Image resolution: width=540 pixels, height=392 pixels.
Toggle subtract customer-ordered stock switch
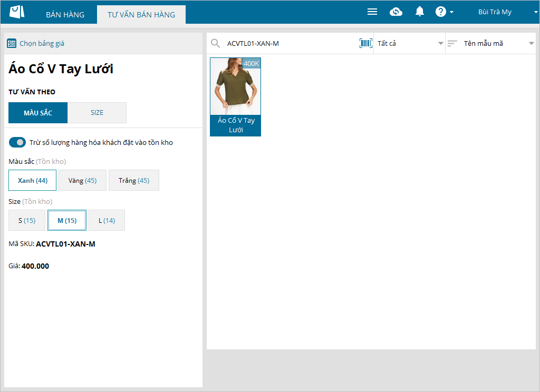click(17, 142)
